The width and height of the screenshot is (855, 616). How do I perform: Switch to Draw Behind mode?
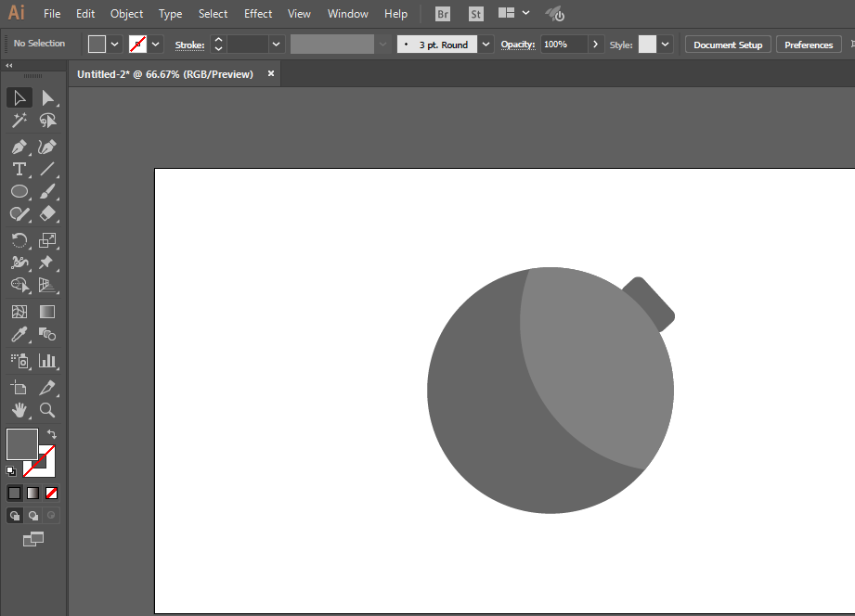click(33, 515)
